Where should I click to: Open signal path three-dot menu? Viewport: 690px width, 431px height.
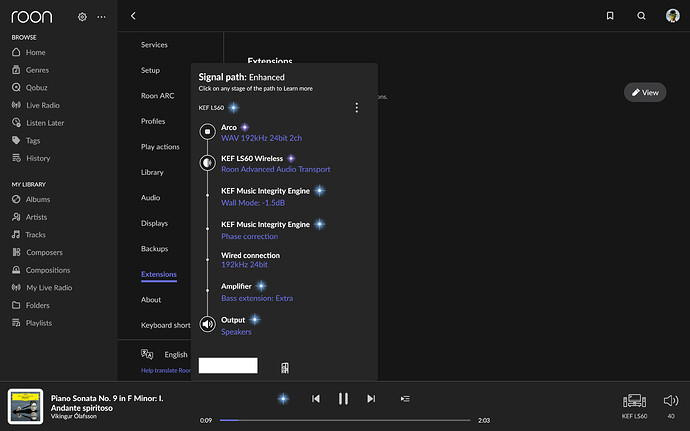[x=356, y=108]
